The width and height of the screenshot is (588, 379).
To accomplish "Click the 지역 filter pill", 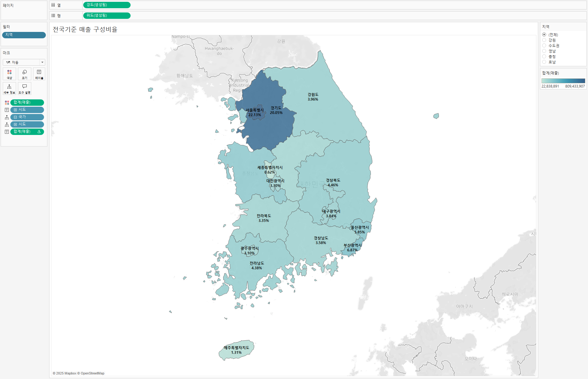I will (24, 35).
